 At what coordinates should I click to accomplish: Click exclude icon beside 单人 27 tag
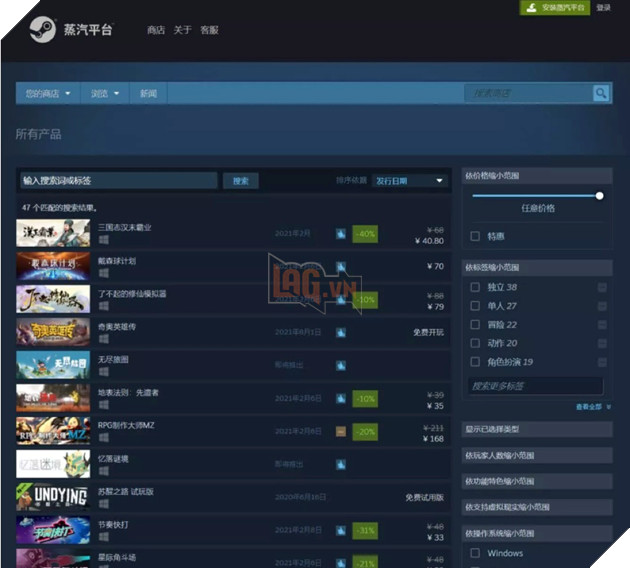point(602,306)
